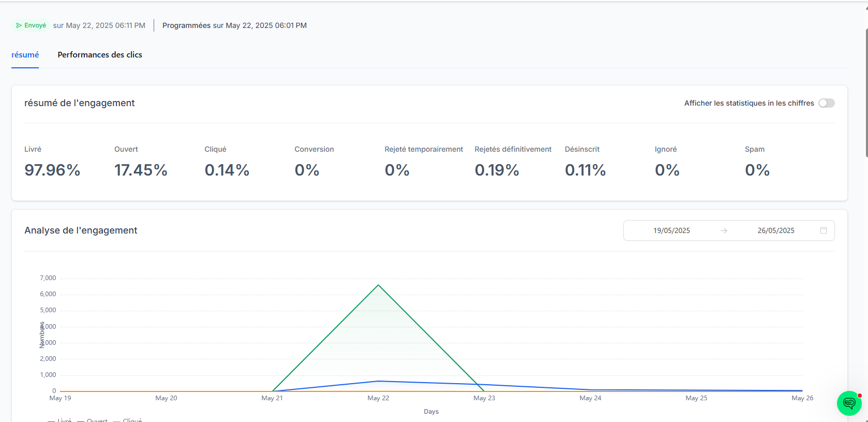This screenshot has height=422, width=868.
Task: Open the start date field 19/05/2025
Action: pos(671,230)
